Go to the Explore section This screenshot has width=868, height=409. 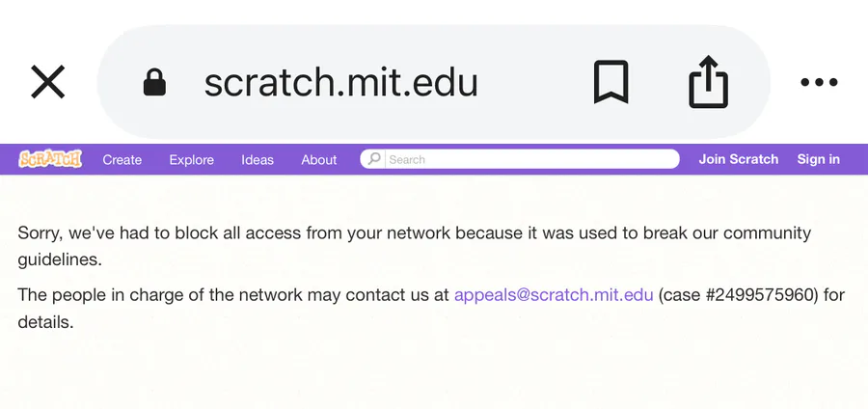tap(191, 160)
